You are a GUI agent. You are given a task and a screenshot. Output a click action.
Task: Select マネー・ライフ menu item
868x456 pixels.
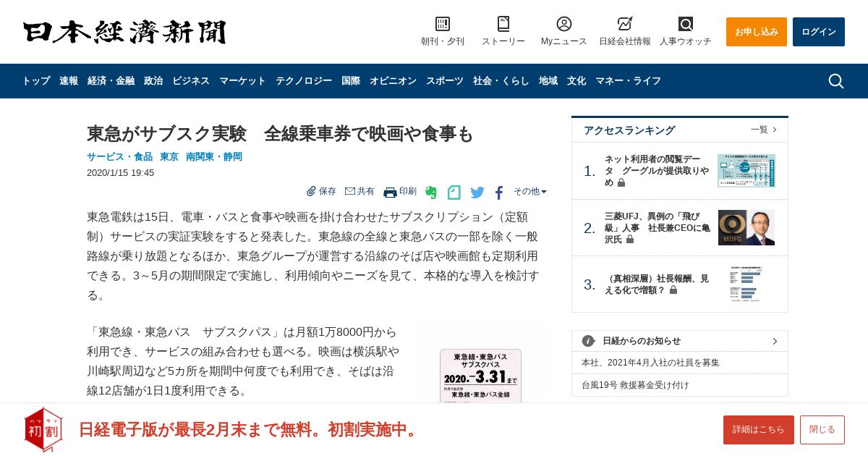point(628,81)
